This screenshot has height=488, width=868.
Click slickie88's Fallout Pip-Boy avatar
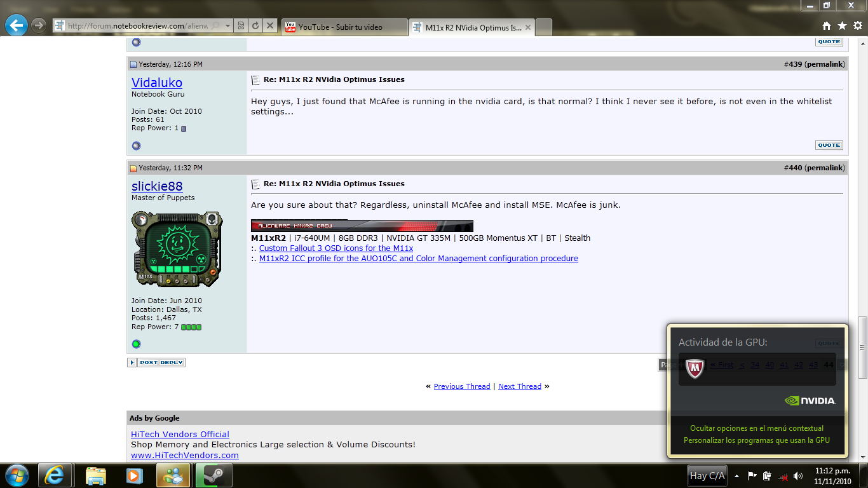[x=177, y=249]
